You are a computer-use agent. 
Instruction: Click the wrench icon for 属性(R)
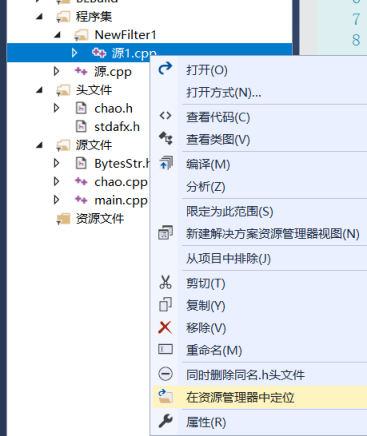[165, 421]
